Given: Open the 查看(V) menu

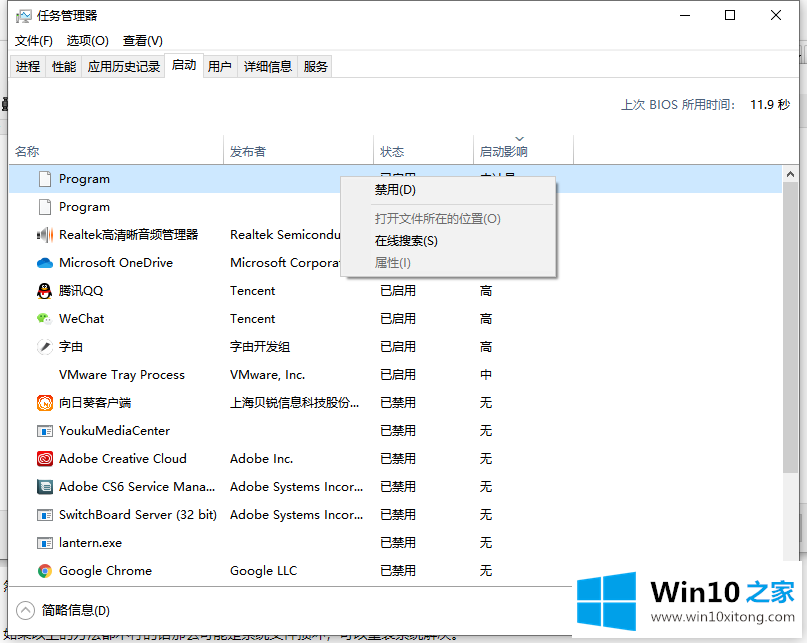Looking at the screenshot, I should [143, 41].
